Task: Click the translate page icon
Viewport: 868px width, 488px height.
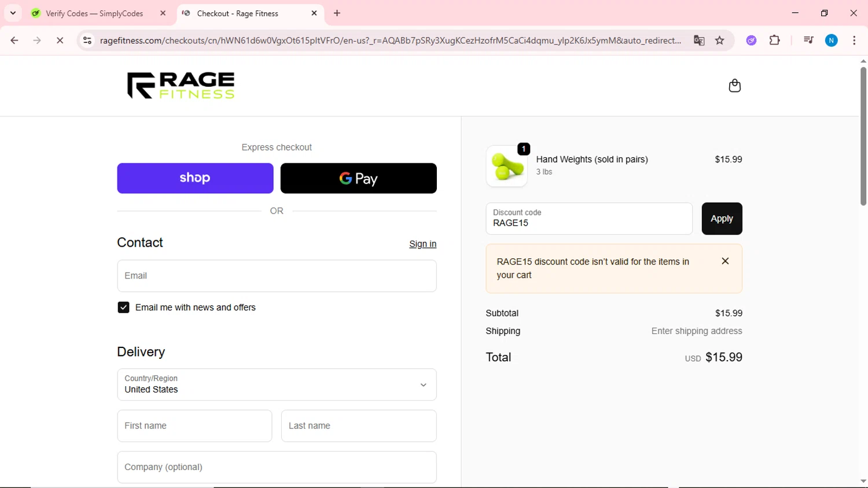Action: (699, 41)
